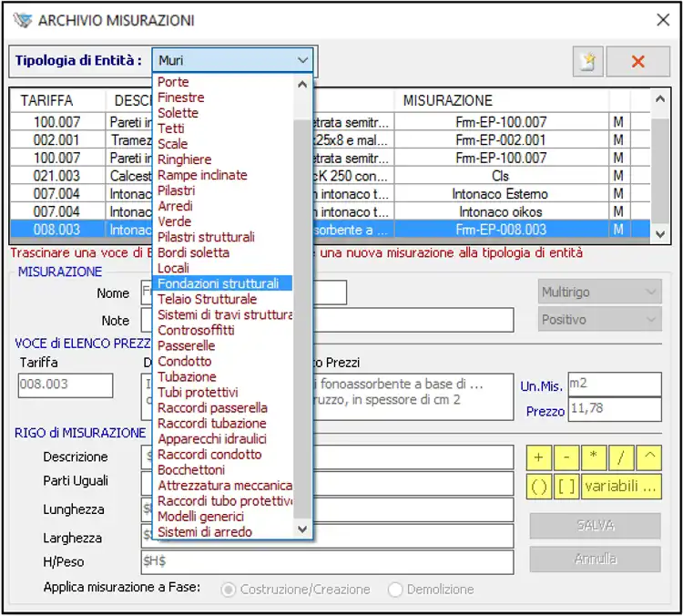
Task: Click dropdown list scroll down arrow
Action: pos(302,529)
